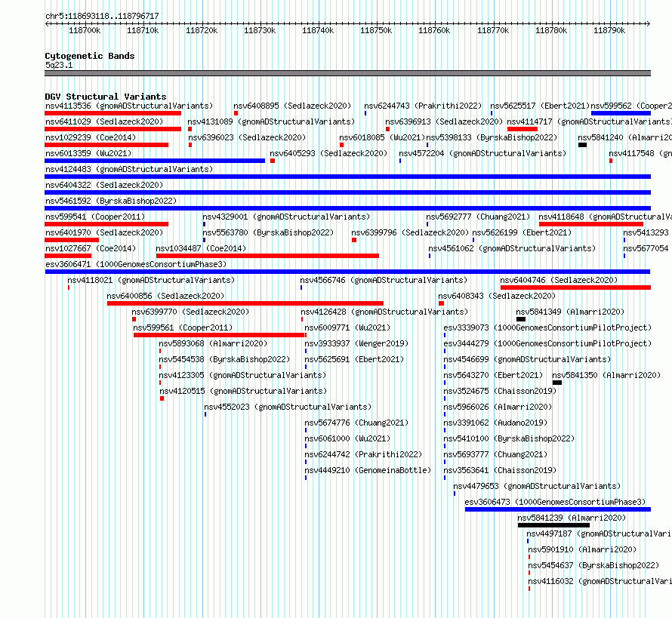
Task: Open nsv4123305 (gnomADStructuralVariants) label
Action: tap(242, 375)
